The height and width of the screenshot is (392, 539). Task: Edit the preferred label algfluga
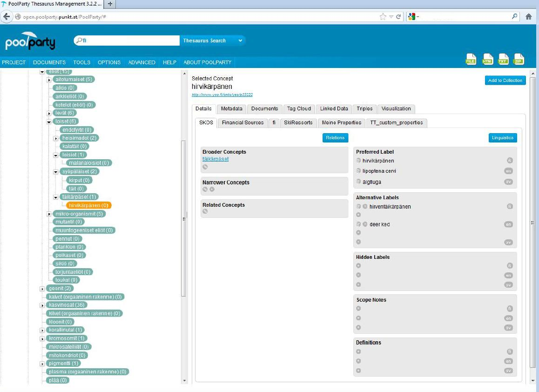click(x=358, y=182)
